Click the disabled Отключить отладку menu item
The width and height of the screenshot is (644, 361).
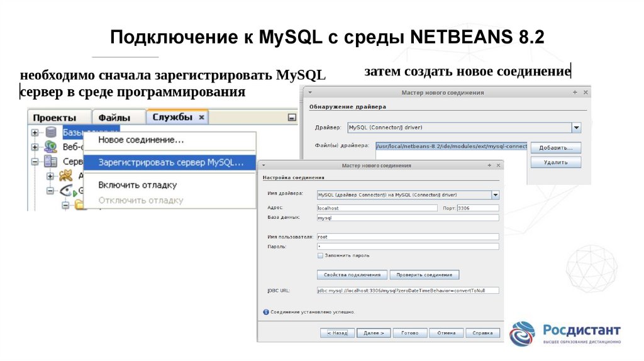[x=170, y=201]
